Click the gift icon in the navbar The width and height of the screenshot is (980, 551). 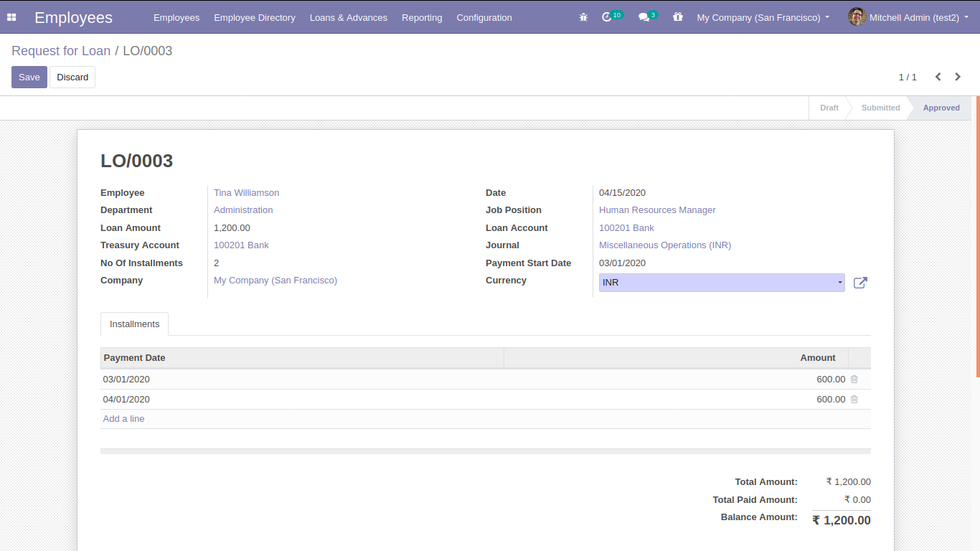point(678,17)
